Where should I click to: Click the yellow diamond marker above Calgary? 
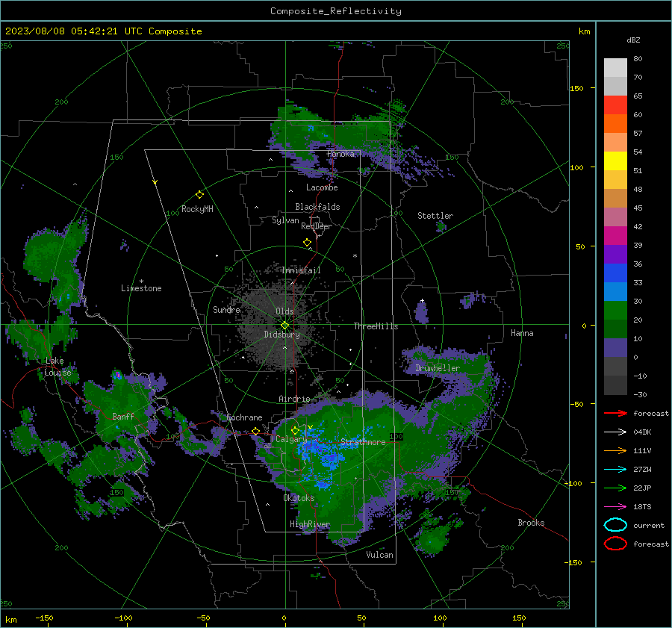pos(295,430)
